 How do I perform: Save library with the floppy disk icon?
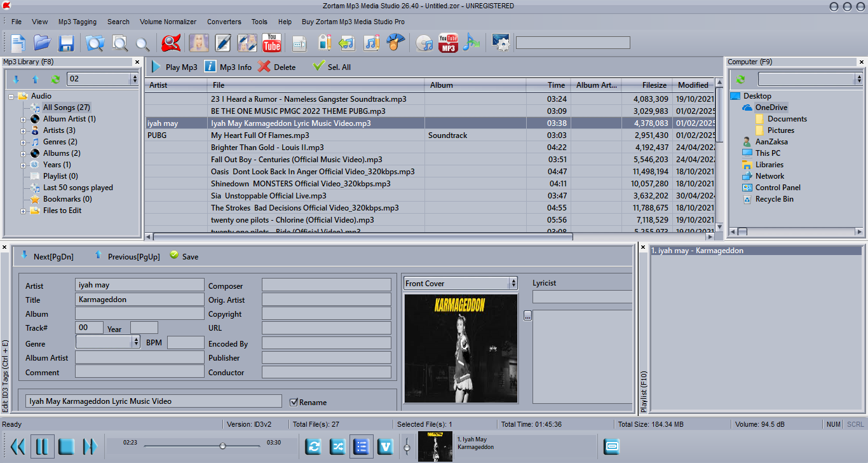coord(66,43)
